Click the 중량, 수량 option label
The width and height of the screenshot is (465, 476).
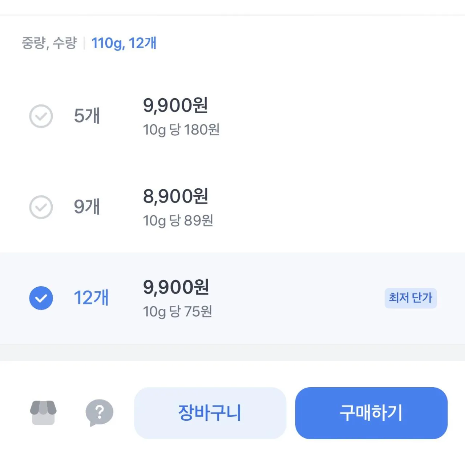49,43
